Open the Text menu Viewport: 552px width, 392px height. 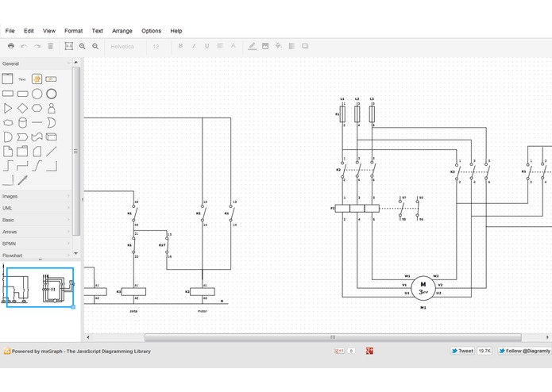click(98, 31)
